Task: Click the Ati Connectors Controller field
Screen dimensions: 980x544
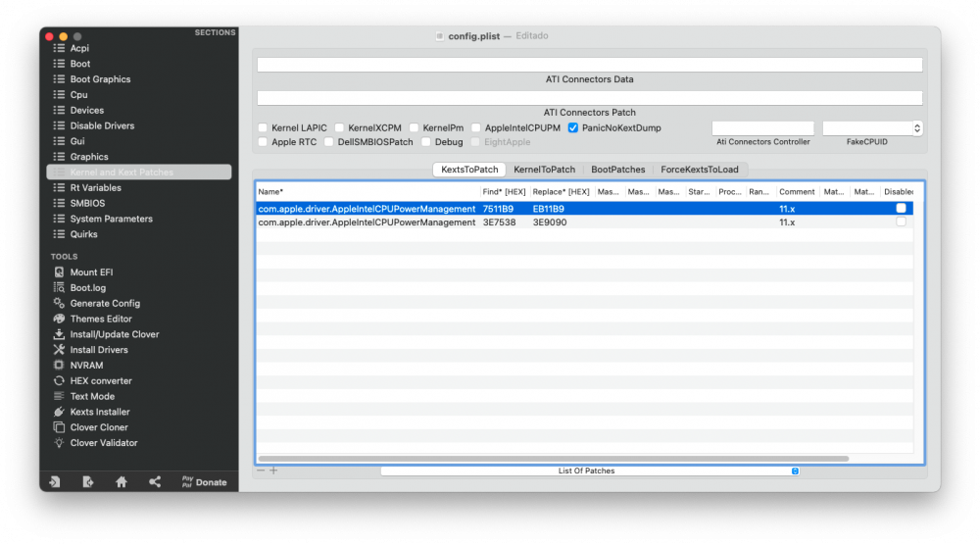Action: click(762, 128)
